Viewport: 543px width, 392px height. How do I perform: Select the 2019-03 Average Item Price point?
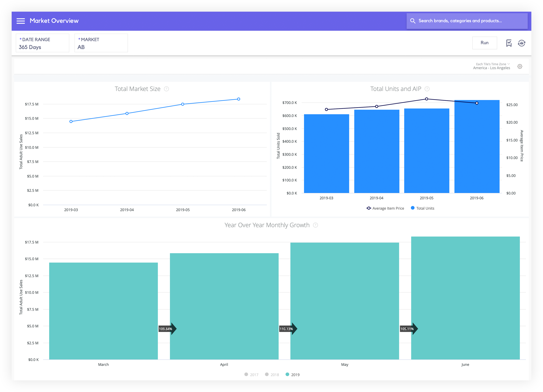pos(326,109)
